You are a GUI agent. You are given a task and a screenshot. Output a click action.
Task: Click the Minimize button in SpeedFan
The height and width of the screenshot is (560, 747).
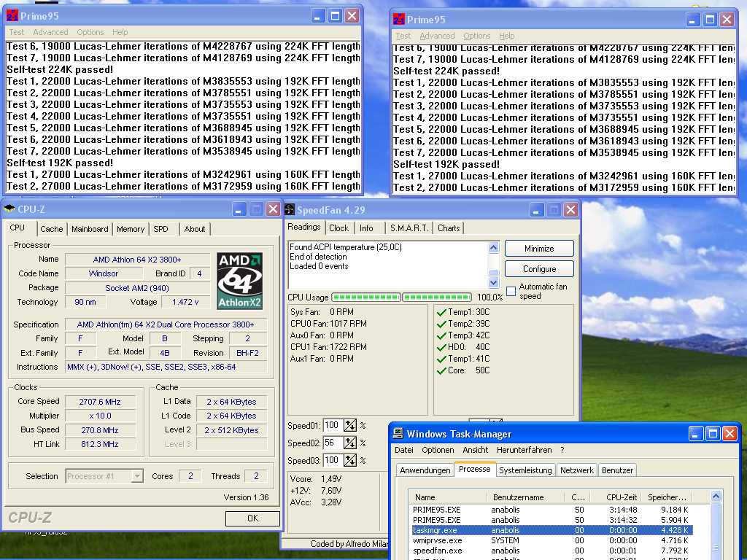[539, 249]
